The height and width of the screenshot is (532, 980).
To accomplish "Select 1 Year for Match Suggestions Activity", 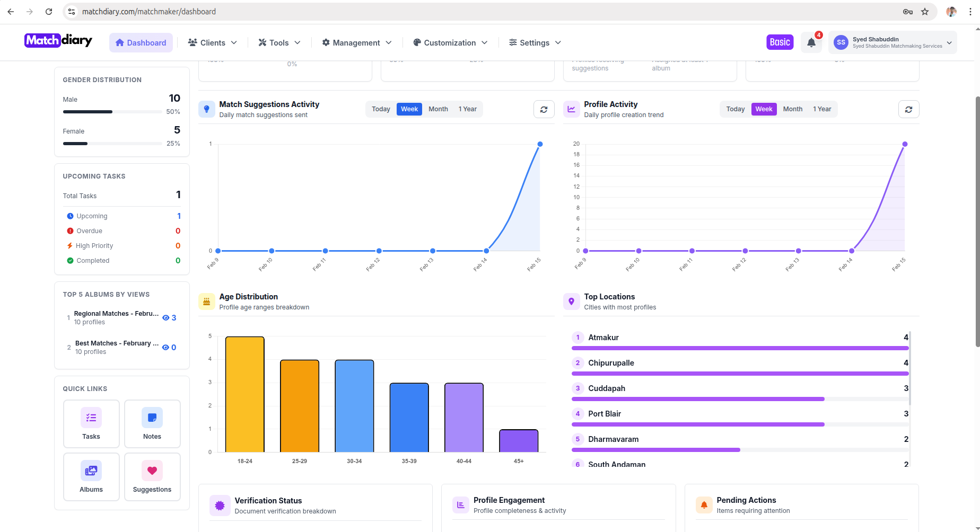I will pyautogui.click(x=467, y=109).
